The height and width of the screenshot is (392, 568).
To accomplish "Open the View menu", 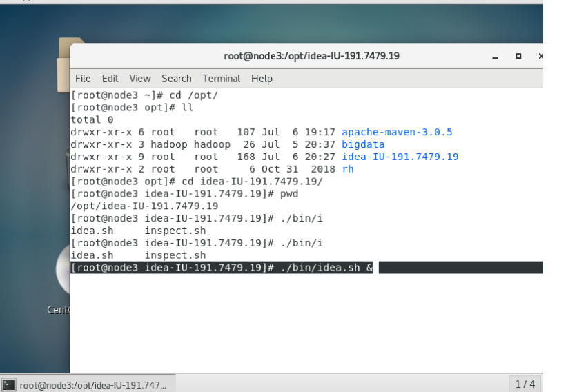I will point(140,79).
